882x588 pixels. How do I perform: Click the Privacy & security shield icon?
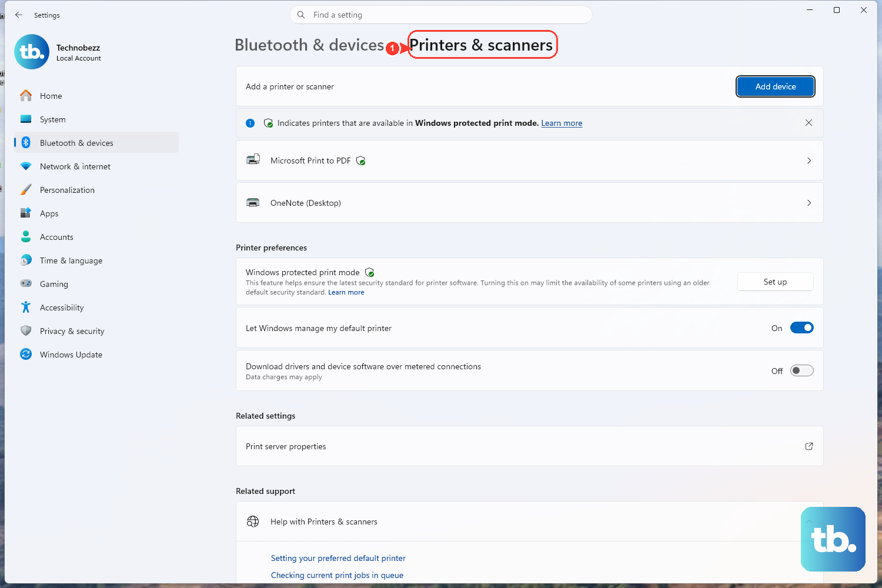coord(26,330)
